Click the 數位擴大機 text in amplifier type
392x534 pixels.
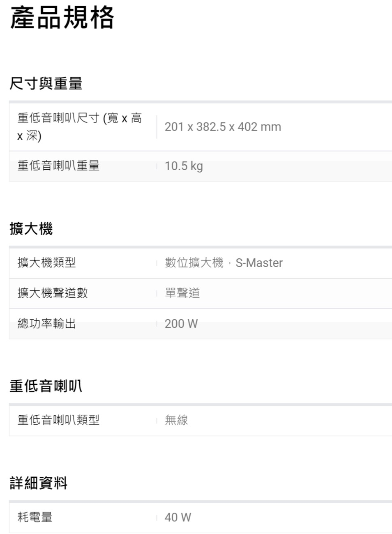tap(194, 262)
